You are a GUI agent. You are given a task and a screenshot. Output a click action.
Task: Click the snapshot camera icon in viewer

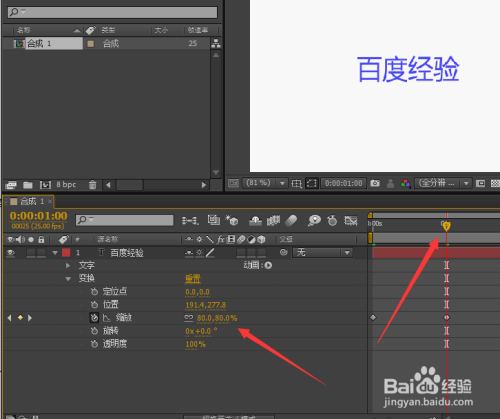pyautogui.click(x=375, y=183)
